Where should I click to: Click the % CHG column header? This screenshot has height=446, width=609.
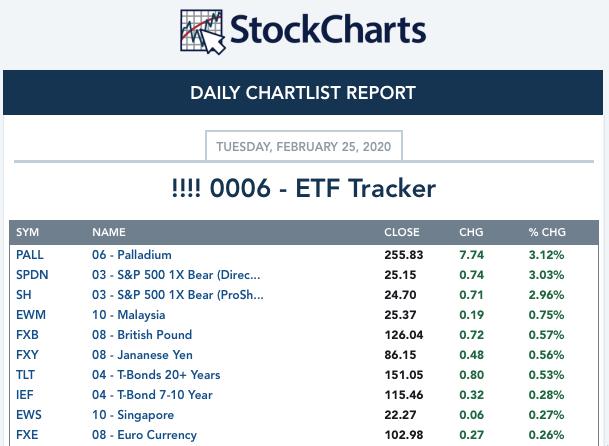[x=547, y=232]
